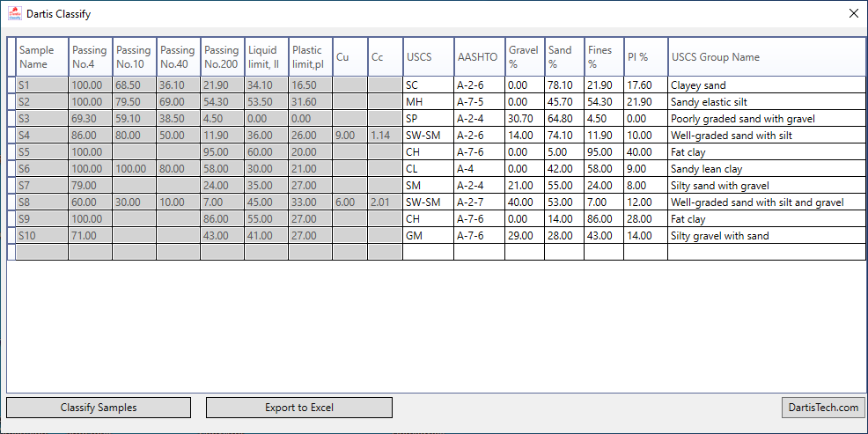Select the Passing No.200 column header
The image size is (868, 434).
[223, 57]
